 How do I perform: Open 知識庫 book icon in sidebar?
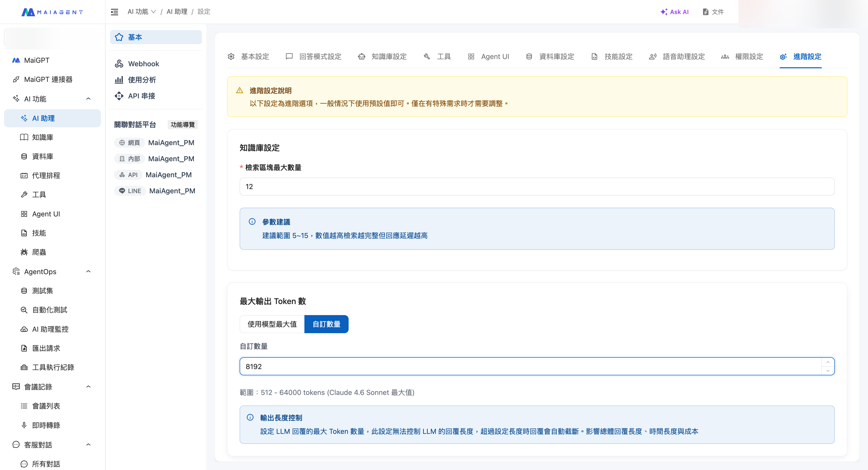point(24,137)
